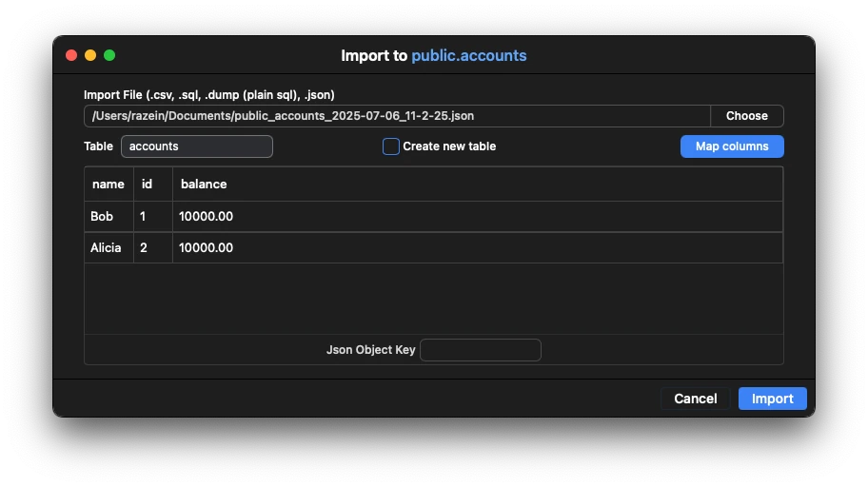Focus the Table name field containing accounts
Viewport: 868px width, 487px height.
[x=196, y=146]
